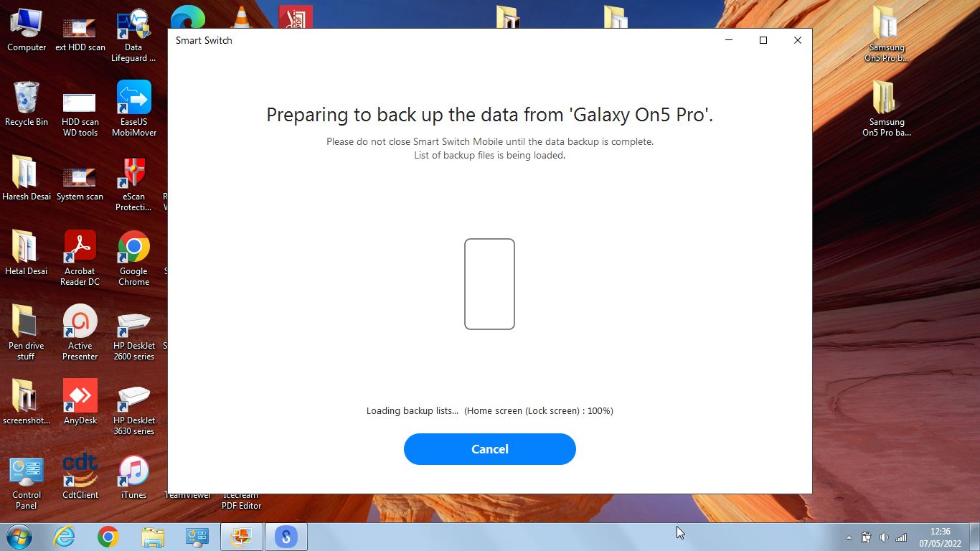Open HP DeskJet 2600 series shortcut

pos(133,333)
